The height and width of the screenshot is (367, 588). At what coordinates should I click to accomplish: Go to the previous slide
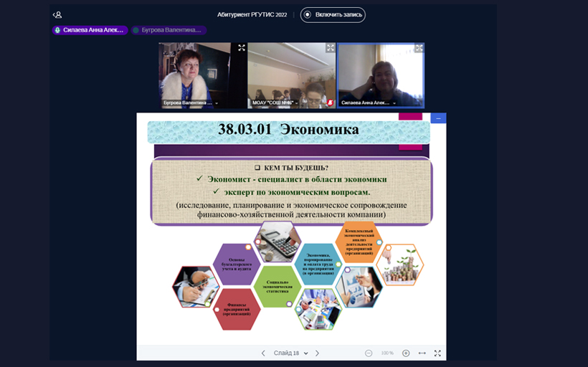(x=263, y=353)
